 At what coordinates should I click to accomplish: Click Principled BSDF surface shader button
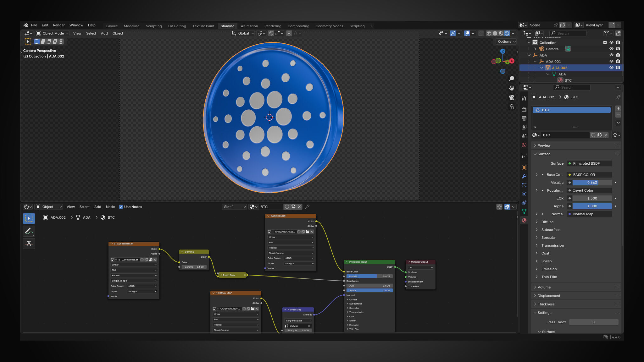point(589,163)
